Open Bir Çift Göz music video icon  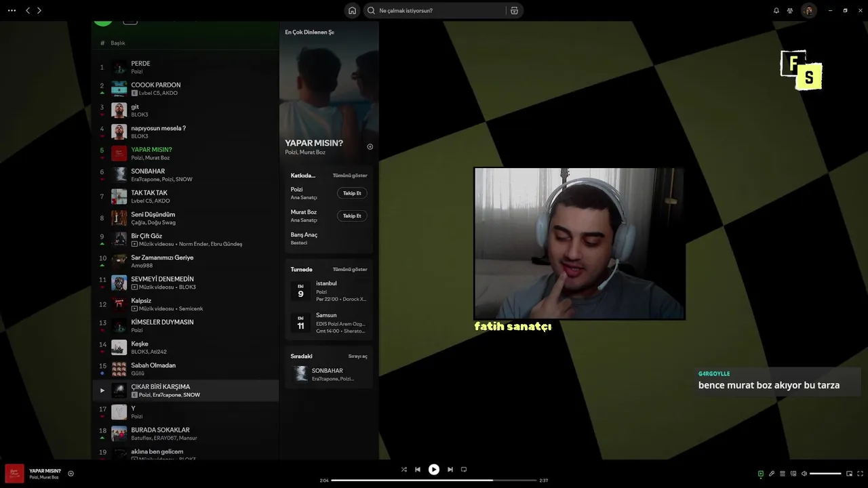coord(134,244)
